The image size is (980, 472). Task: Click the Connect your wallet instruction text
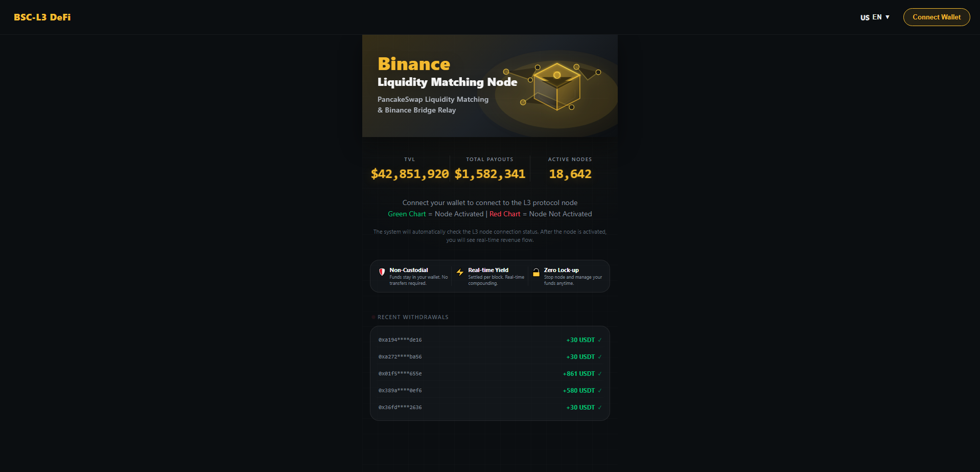click(x=490, y=203)
